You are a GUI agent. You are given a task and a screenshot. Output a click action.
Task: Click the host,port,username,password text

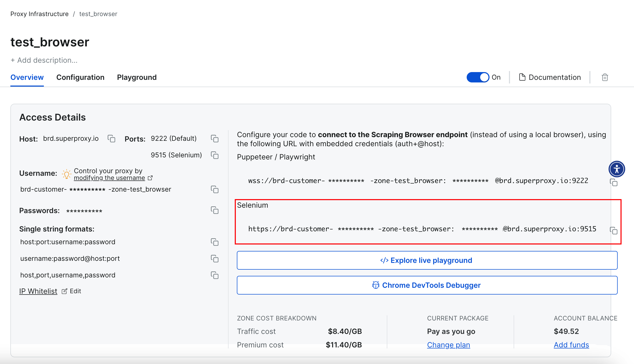coord(68,275)
